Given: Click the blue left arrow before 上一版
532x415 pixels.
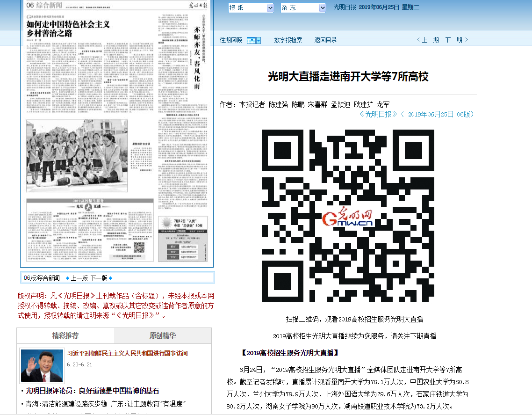Looking at the screenshot, I should (67, 278).
